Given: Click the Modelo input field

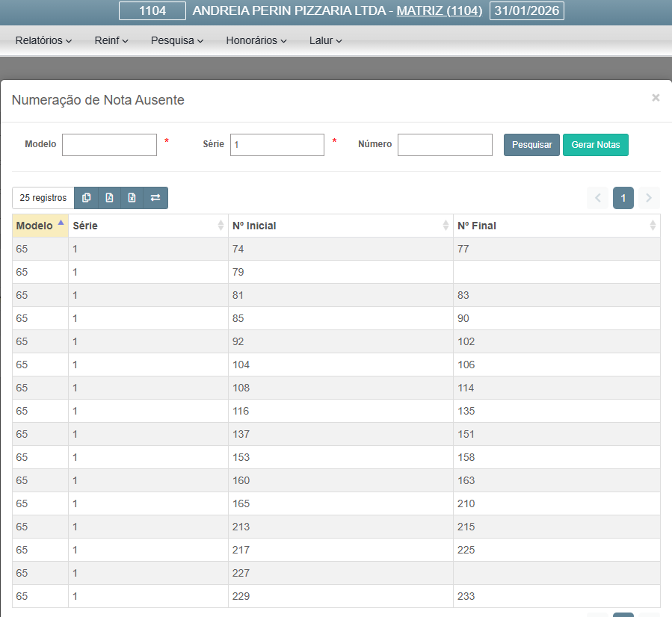Looking at the screenshot, I should point(109,145).
